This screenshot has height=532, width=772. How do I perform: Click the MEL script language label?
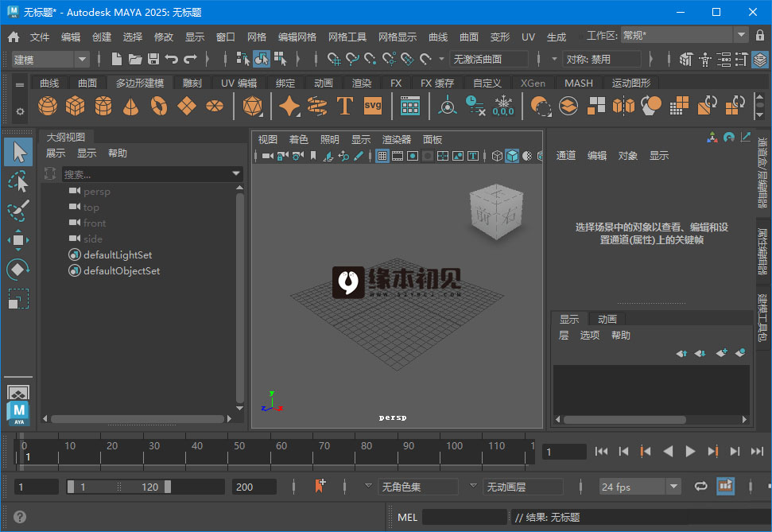tap(407, 517)
